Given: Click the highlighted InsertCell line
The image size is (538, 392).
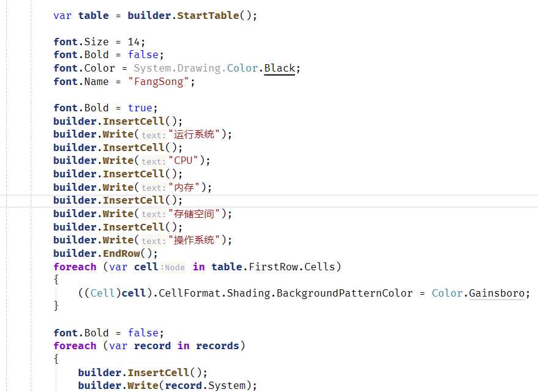Looking at the screenshot, I should pyautogui.click(x=118, y=201).
